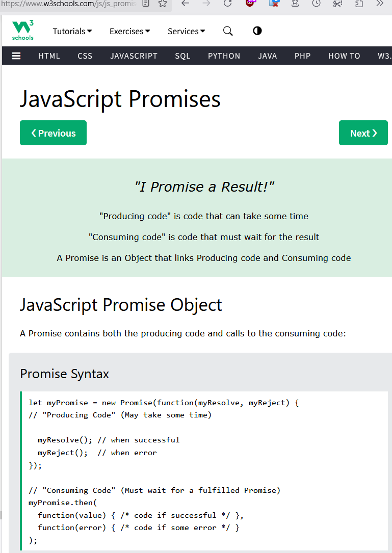Click the 'JavaScript Promise Object' heading
Image resolution: width=392 pixels, height=553 pixels.
pyautogui.click(x=121, y=305)
